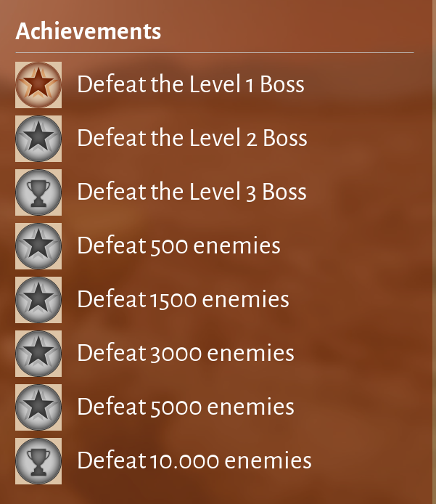Viewport: 436px width, 504px height.
Task: Select 'Defeat the Level 2 Boss' text
Action: pos(192,138)
